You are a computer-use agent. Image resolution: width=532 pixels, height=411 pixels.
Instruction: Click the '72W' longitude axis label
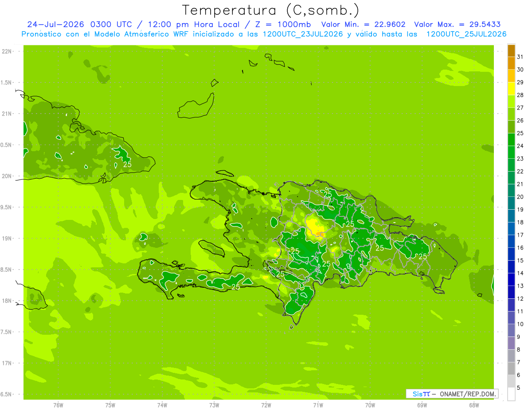(x=266, y=405)
